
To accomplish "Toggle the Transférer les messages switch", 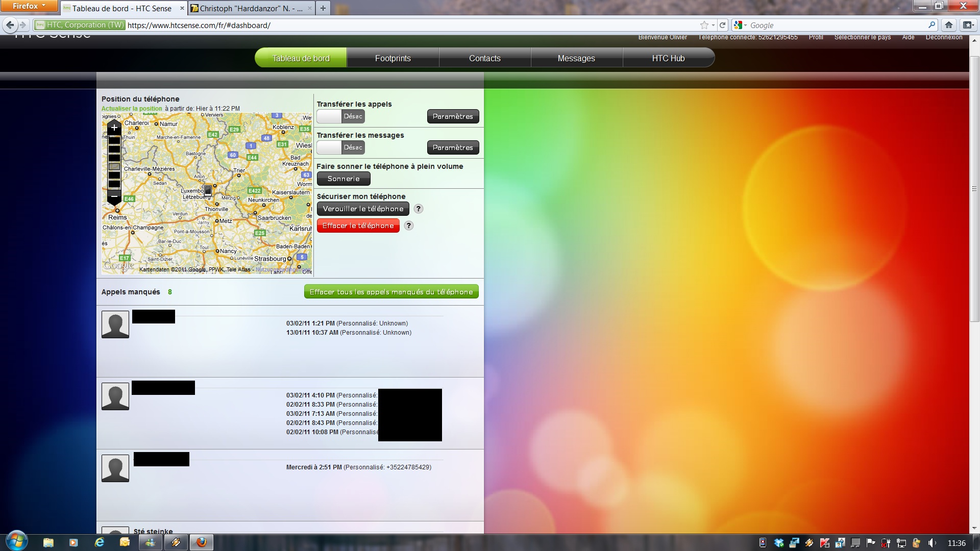I will pos(340,147).
